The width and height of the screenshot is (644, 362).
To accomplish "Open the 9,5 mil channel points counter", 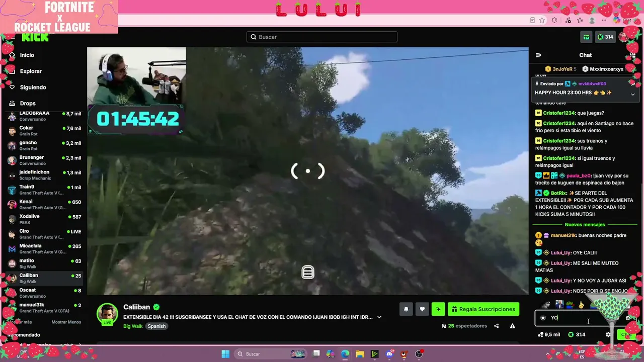I will point(549,334).
